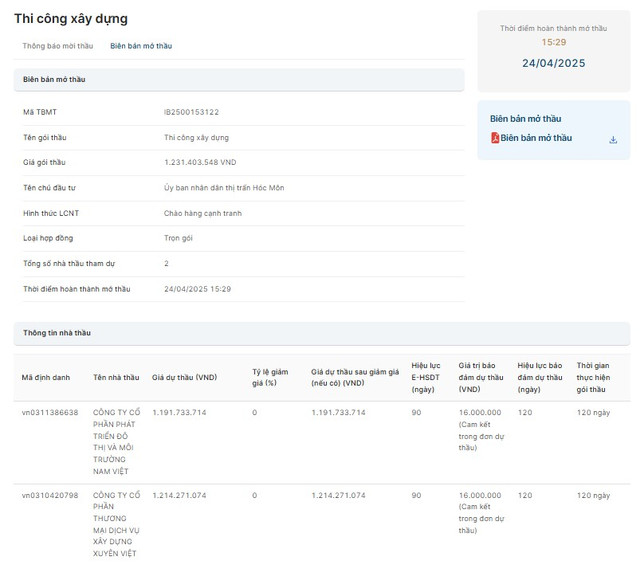The width and height of the screenshot is (640, 564).
Task: Click the Thi công xây dựng page title
Action: click(70, 18)
